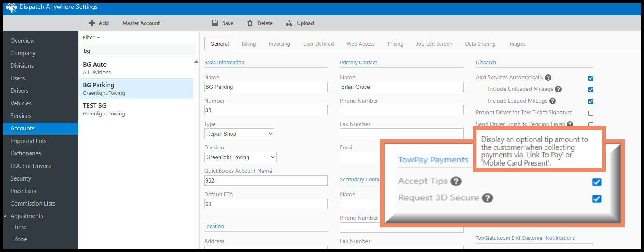Open help for Send Driver Finish to Pending
644x252 pixels.
coord(570,124)
